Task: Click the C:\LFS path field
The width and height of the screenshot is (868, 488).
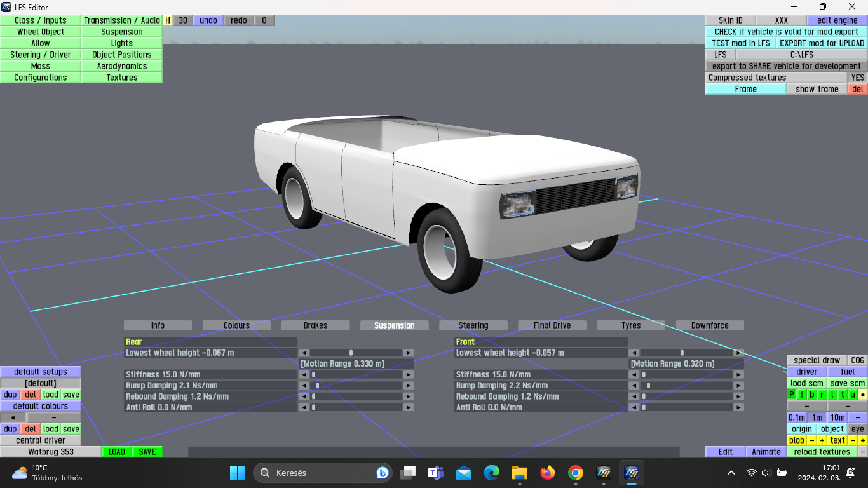Action: point(801,55)
